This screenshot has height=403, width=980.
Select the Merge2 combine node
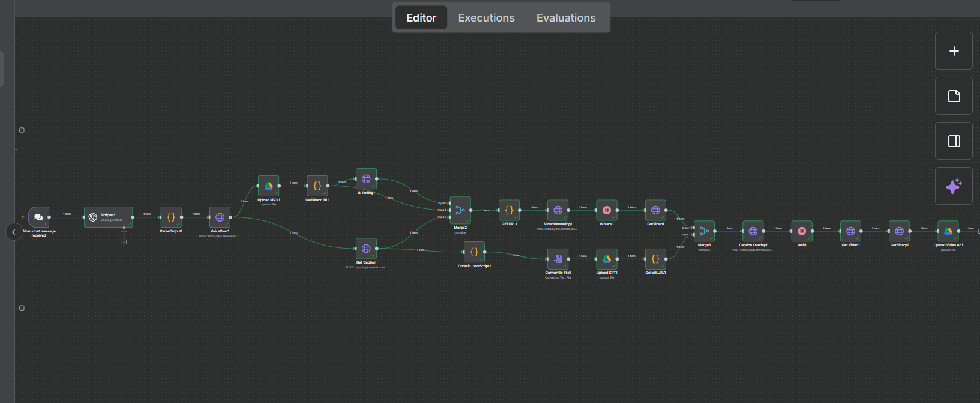[x=460, y=210]
